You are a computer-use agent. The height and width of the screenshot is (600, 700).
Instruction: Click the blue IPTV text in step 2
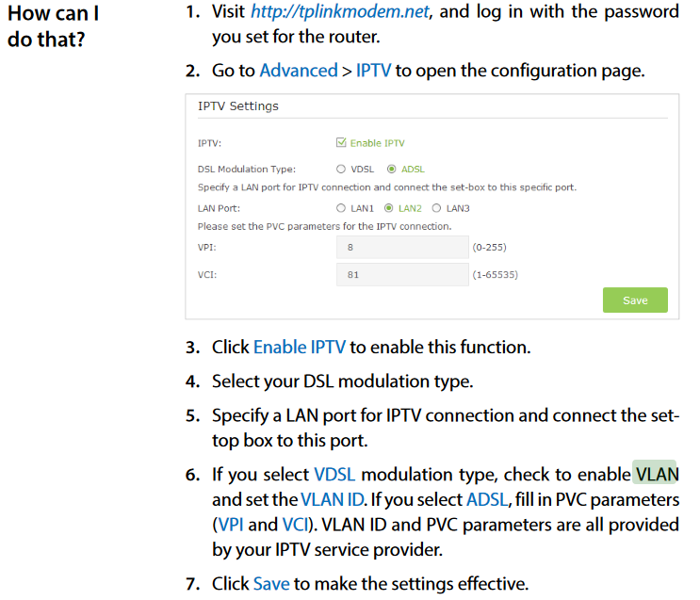(373, 71)
